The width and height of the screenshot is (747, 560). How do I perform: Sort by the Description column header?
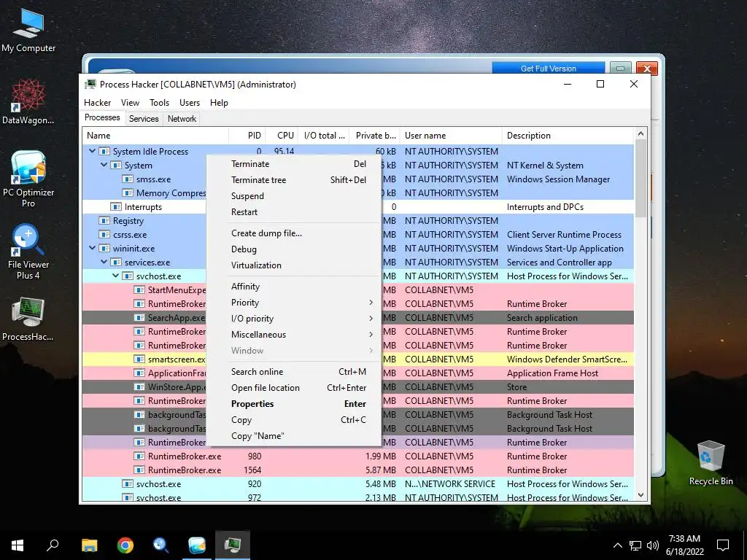(x=568, y=136)
